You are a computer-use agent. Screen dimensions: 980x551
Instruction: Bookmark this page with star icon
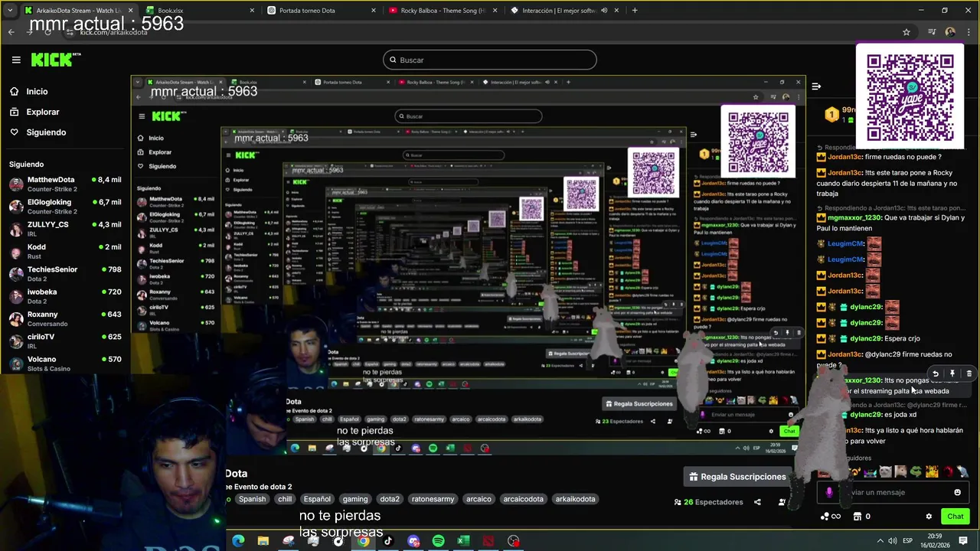coord(906,32)
